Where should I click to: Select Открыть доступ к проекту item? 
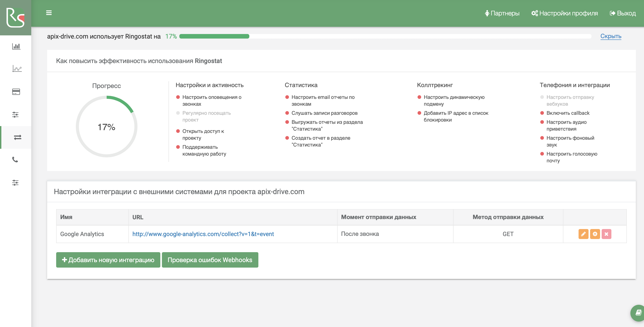(203, 134)
